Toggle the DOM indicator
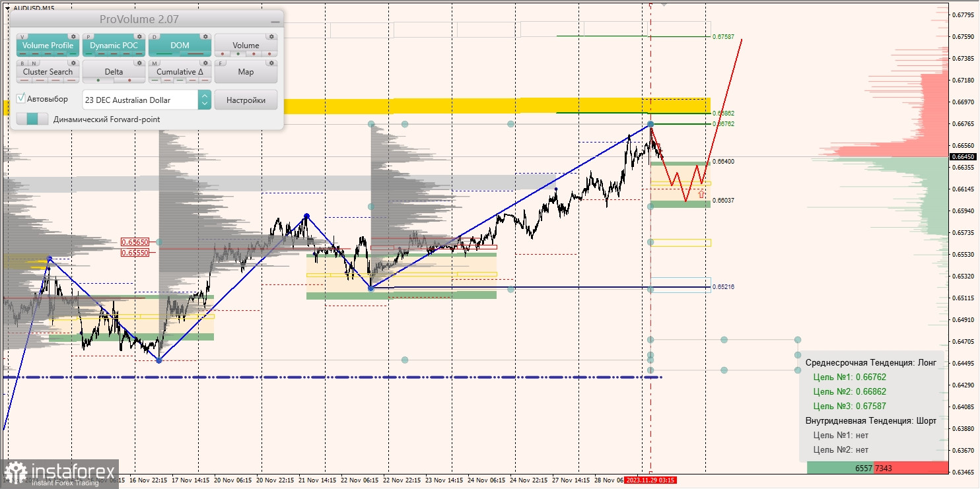The image size is (980, 489). point(180,46)
